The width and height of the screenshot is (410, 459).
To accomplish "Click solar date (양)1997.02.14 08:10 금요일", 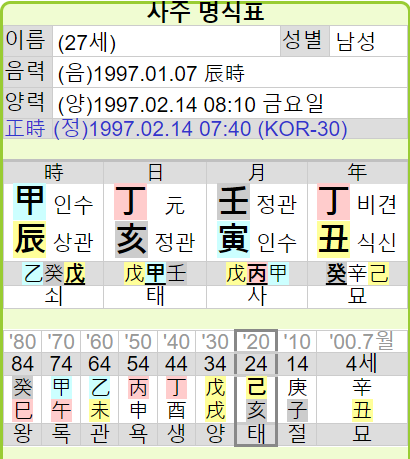I will [191, 104].
